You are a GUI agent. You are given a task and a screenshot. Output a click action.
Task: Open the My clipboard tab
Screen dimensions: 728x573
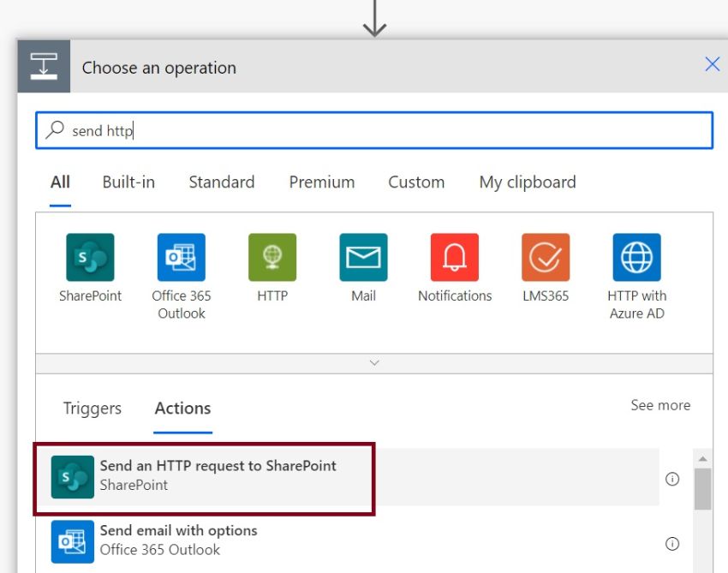click(x=527, y=182)
